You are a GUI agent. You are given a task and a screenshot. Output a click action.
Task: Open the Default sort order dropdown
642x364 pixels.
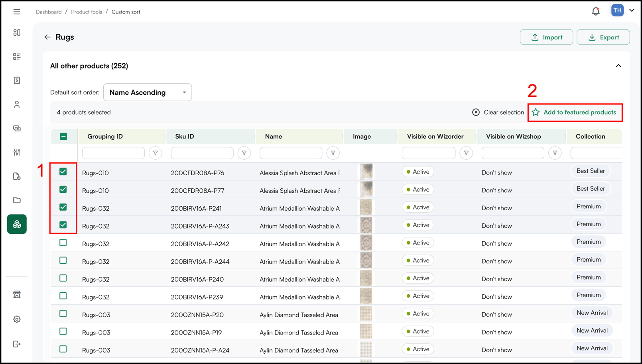[x=147, y=92]
